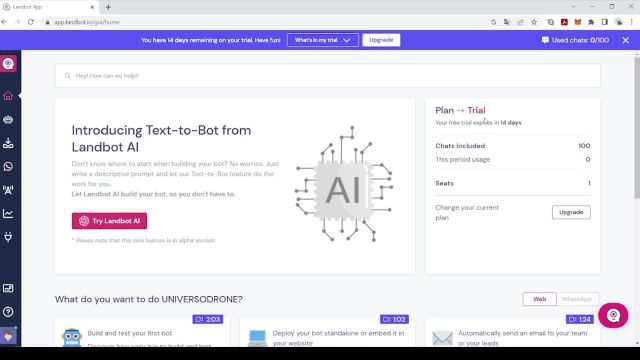Switch to the Web tab
The image size is (640, 360).
point(540,299)
